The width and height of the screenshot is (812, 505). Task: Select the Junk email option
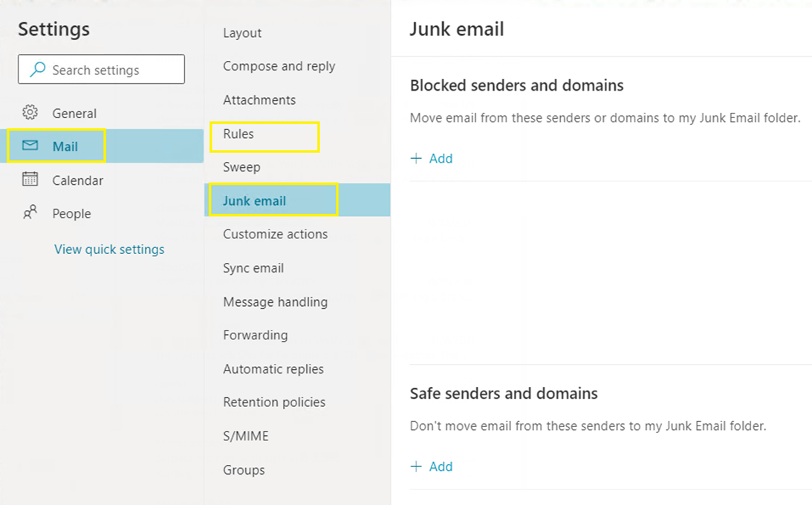tap(297, 201)
